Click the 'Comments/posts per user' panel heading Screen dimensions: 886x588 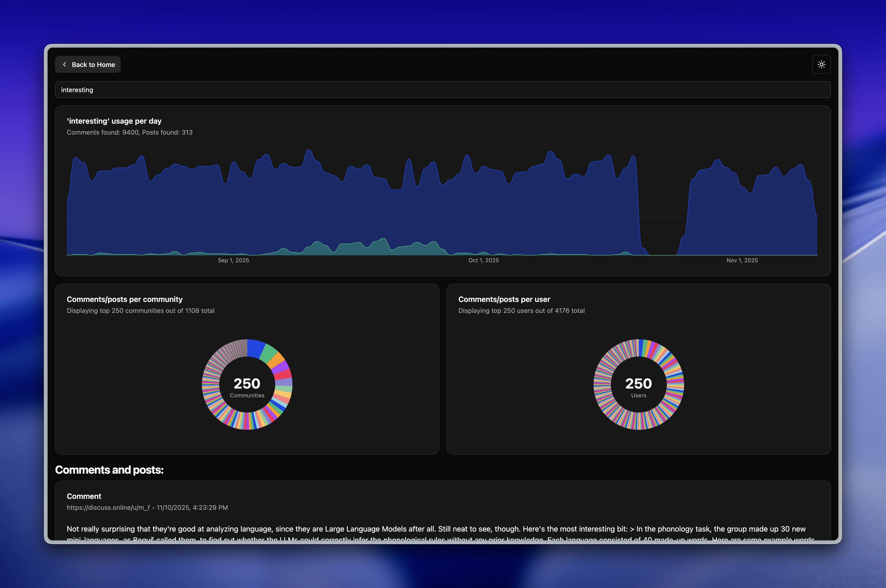(504, 299)
